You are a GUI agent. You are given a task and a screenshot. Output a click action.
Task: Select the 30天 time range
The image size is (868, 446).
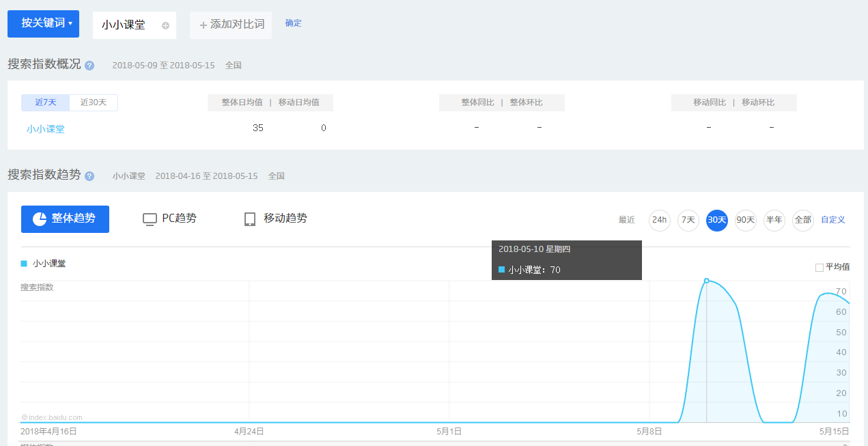[x=717, y=220]
